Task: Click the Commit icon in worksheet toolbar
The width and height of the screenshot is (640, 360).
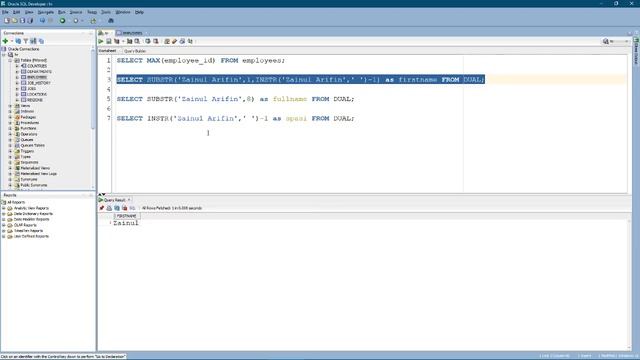Action: pos(148,41)
